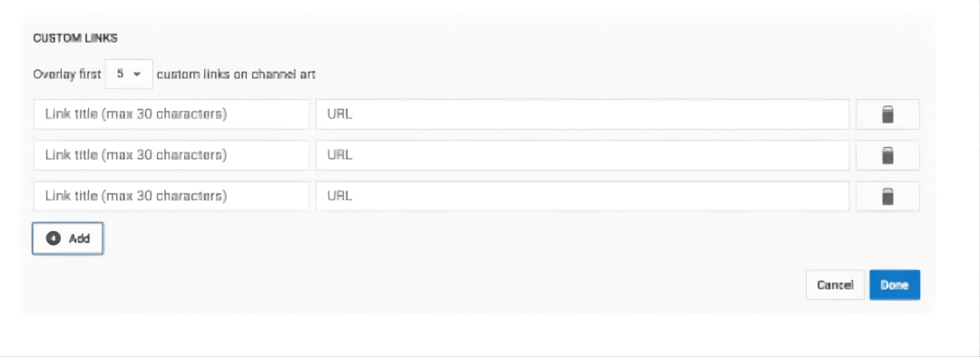The width and height of the screenshot is (980, 357).
Task: Focus the first Link title field
Action: coord(171,114)
